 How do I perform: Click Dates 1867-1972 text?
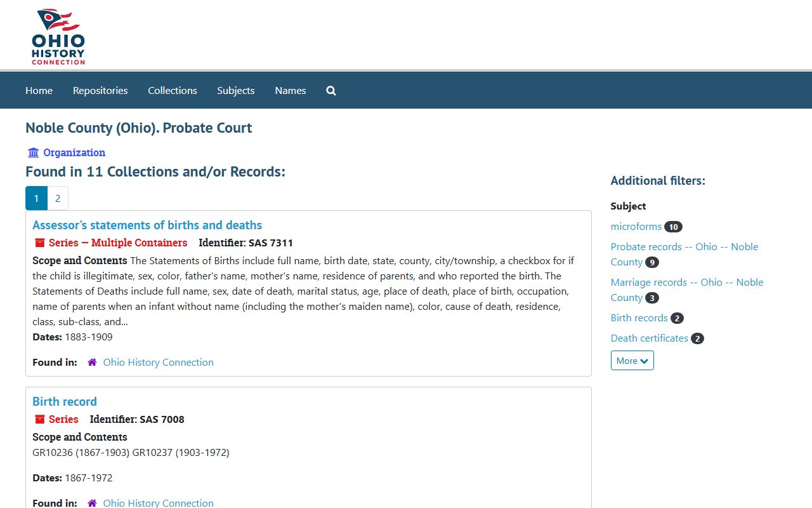[x=72, y=478]
